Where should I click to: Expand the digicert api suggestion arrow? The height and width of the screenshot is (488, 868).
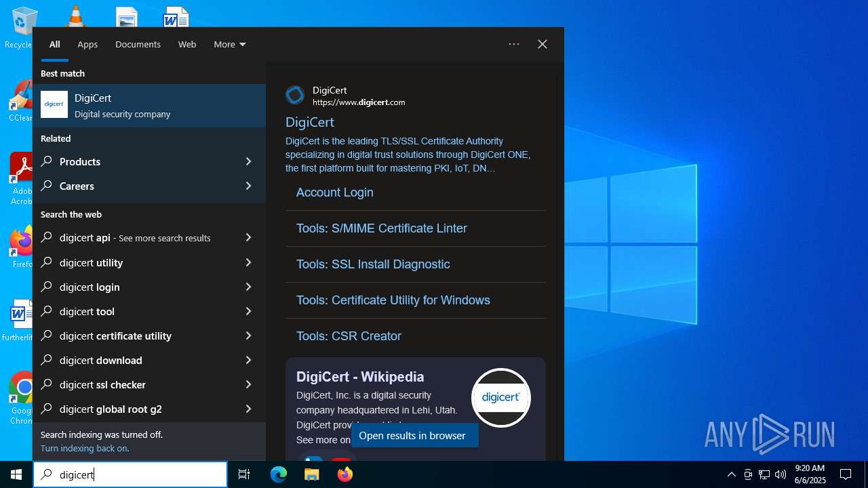coord(248,237)
